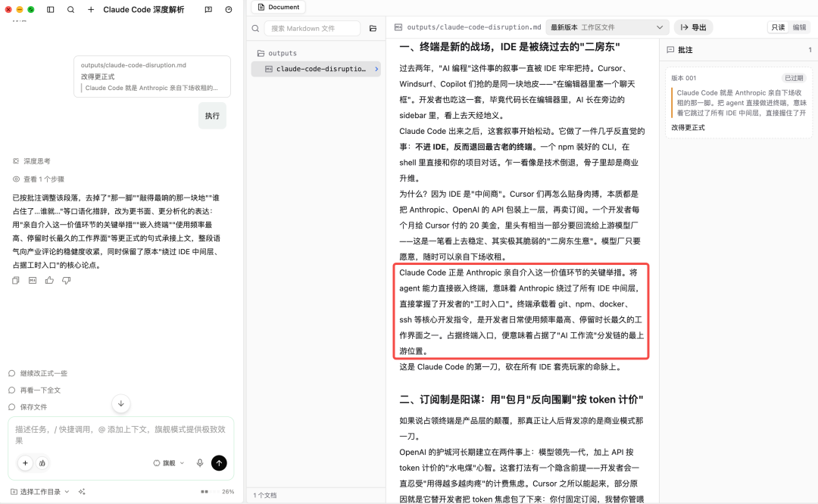Click the markdown copy icon under reply
This screenshot has width=818, height=504.
pos(33,281)
